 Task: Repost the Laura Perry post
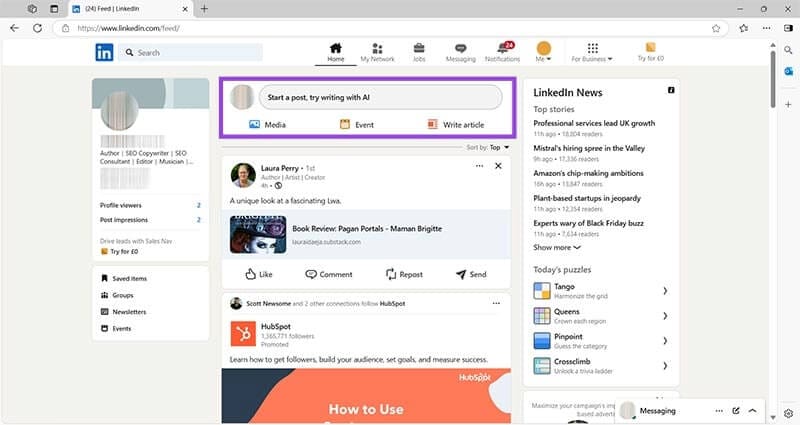(404, 274)
